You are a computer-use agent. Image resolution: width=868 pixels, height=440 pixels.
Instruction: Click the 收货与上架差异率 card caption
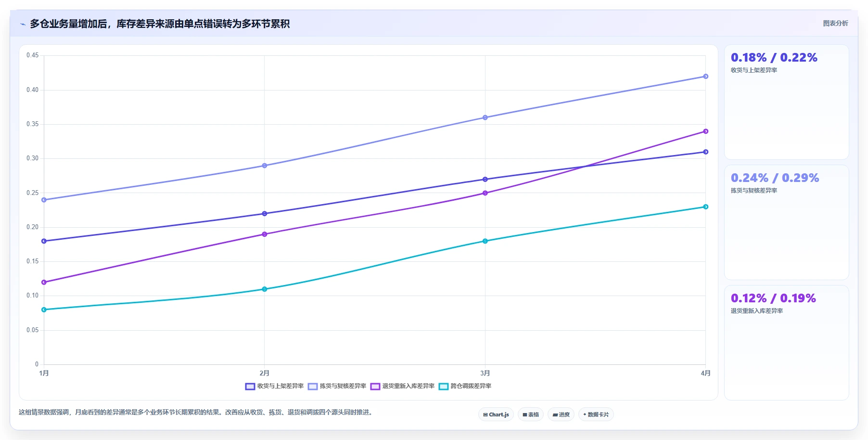(754, 70)
